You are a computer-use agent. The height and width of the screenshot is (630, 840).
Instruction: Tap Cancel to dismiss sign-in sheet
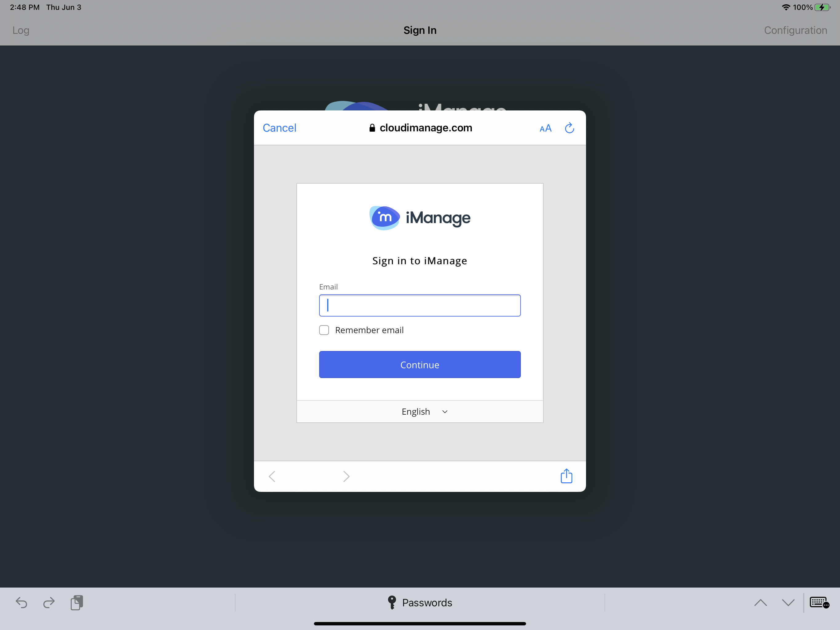[x=279, y=128]
